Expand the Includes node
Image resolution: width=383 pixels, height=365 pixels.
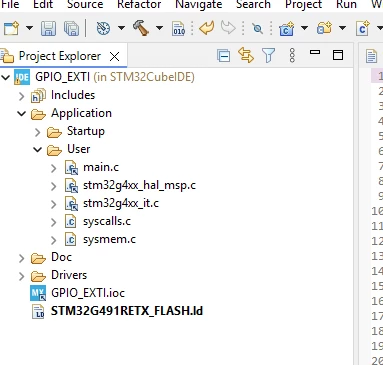(x=22, y=96)
